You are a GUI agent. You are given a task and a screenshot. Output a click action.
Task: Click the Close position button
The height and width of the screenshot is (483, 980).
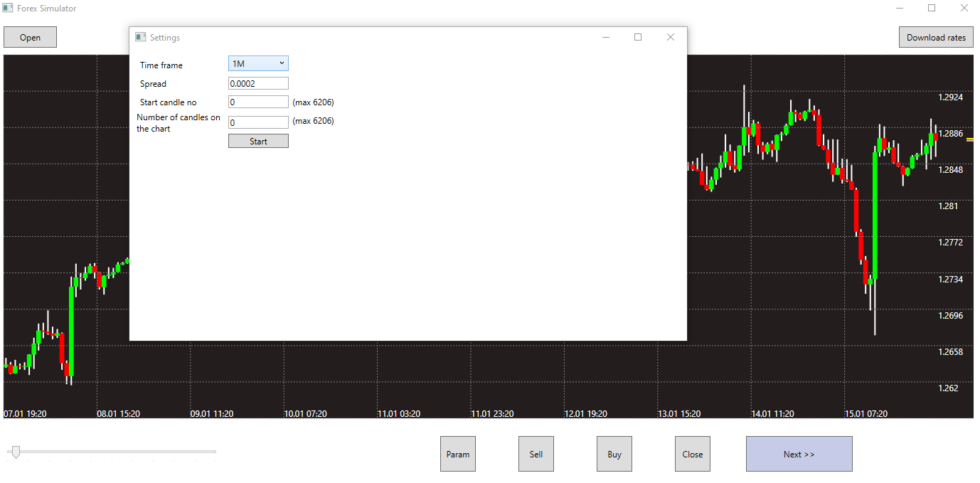tap(693, 454)
